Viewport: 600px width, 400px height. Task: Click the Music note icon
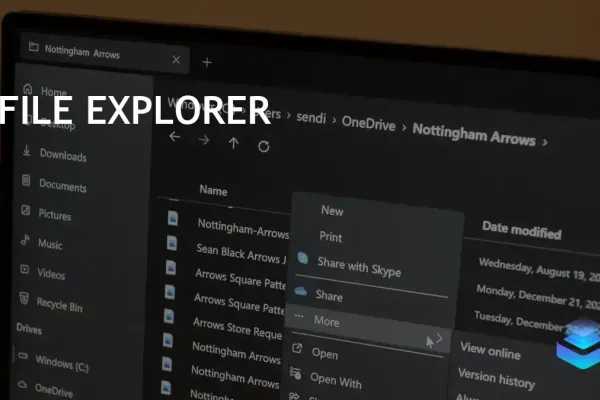(x=25, y=240)
